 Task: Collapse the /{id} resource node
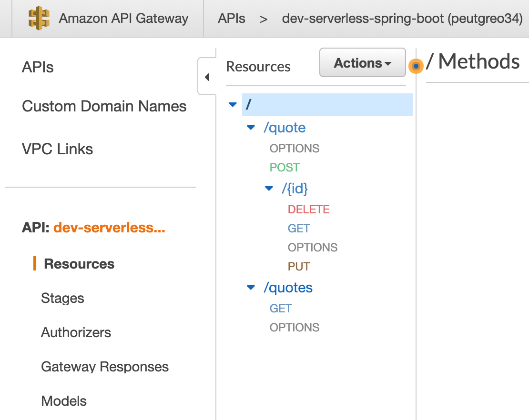269,189
